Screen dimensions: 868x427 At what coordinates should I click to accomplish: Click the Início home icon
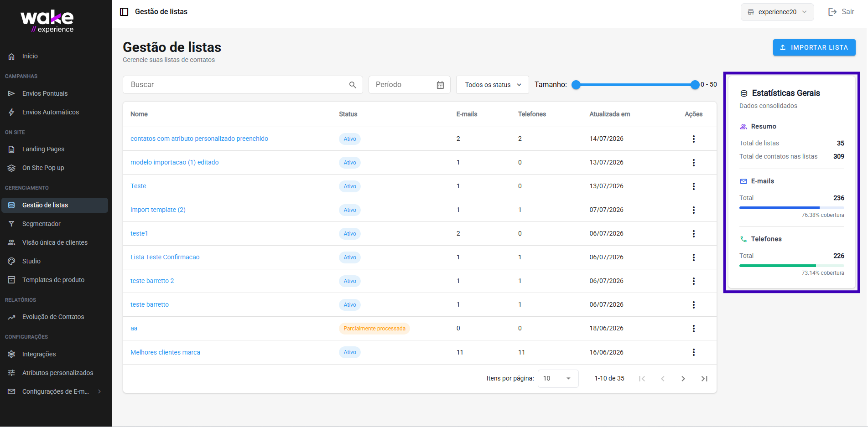(x=11, y=57)
